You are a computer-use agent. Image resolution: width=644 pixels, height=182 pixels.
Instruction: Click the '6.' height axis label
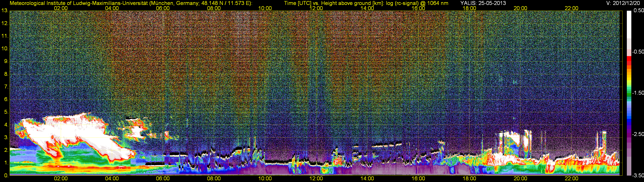pos(6,99)
